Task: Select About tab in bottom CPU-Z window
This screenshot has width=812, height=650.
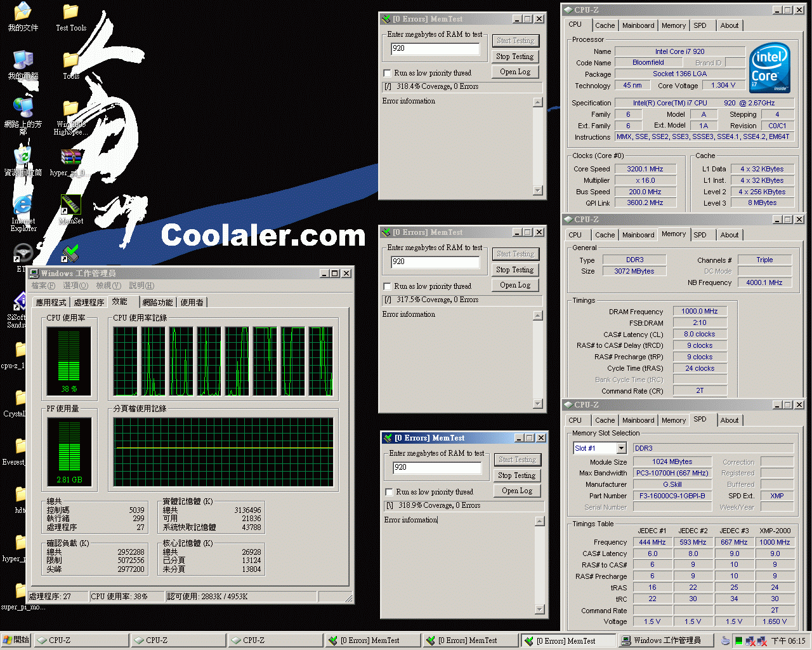Action: coord(730,420)
